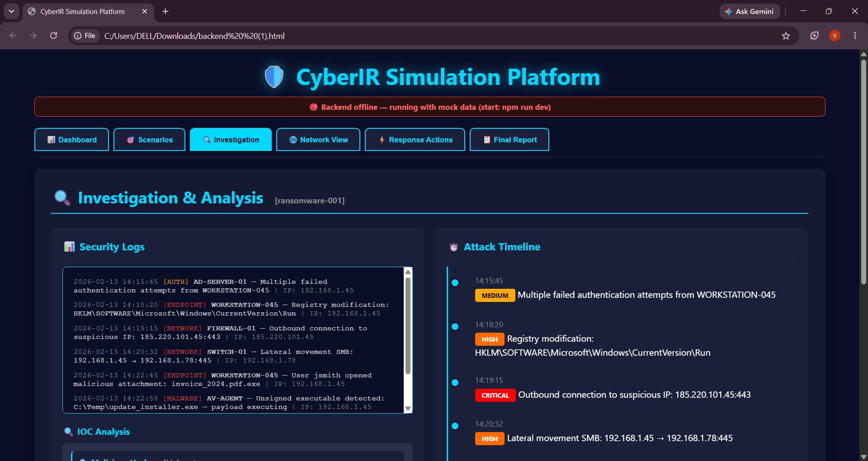The width and height of the screenshot is (868, 461).
Task: Click the Network View globe icon
Action: click(293, 140)
